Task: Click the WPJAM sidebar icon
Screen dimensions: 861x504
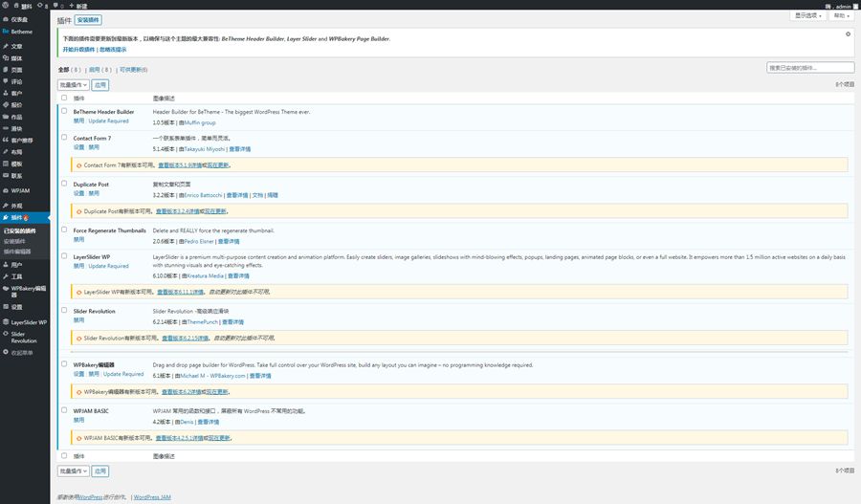Action: click(x=6, y=190)
